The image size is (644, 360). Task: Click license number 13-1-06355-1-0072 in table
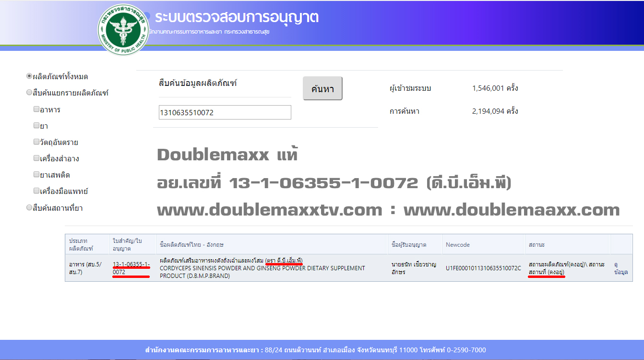[x=131, y=268]
